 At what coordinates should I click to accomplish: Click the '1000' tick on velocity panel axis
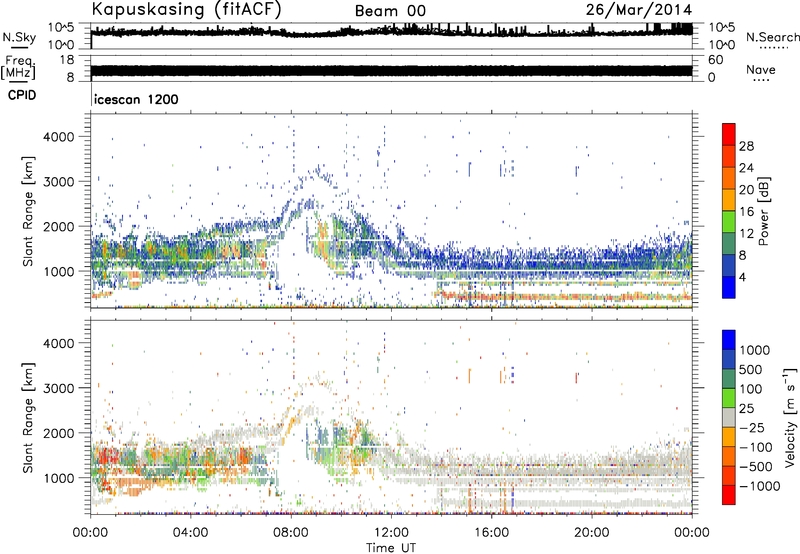coord(58,478)
